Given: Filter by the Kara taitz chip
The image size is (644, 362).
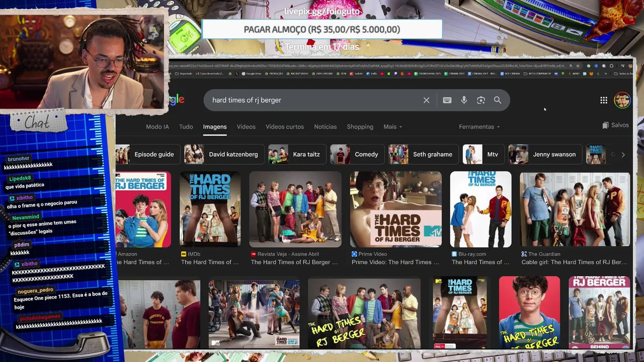Looking at the screenshot, I should (297, 154).
